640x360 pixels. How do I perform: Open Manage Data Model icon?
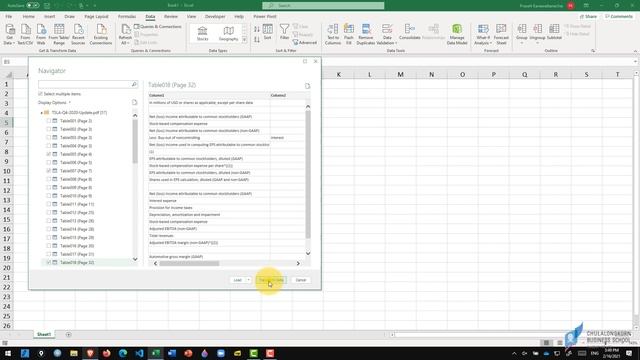457,29
